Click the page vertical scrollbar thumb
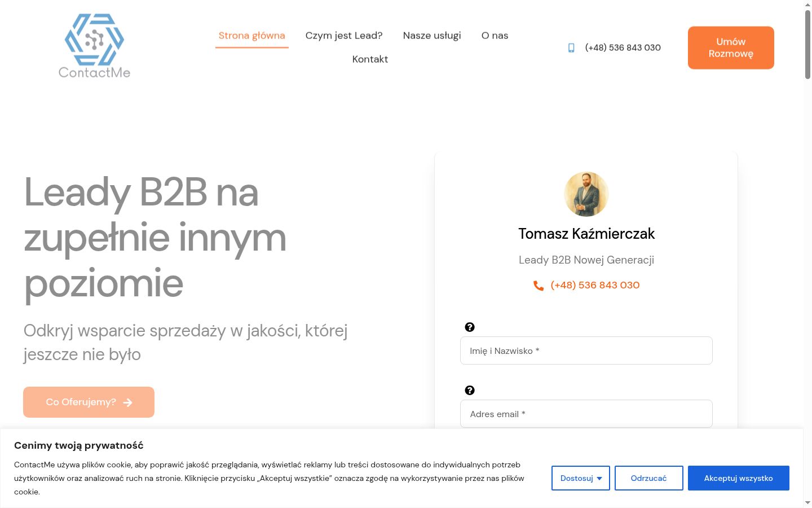The width and height of the screenshot is (812, 508). click(807, 45)
